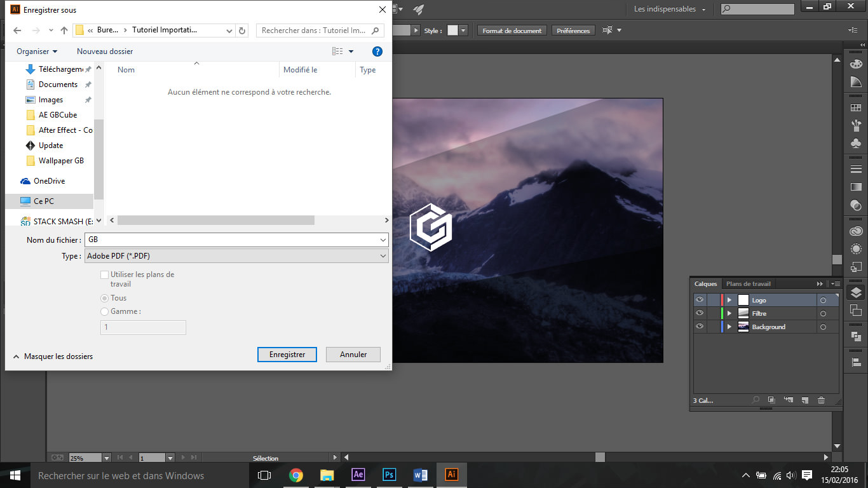Screen dimensions: 868x488
Task: Open the Gradient panel icon
Action: click(x=856, y=187)
